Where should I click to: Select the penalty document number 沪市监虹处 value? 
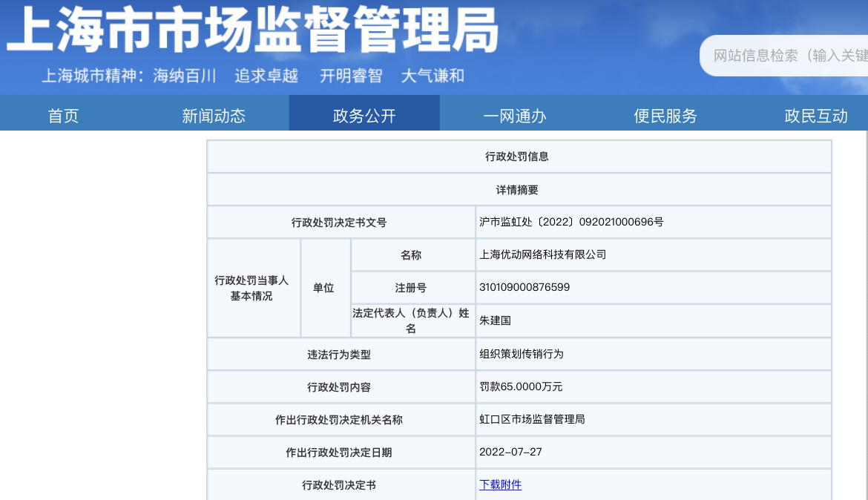(x=571, y=222)
